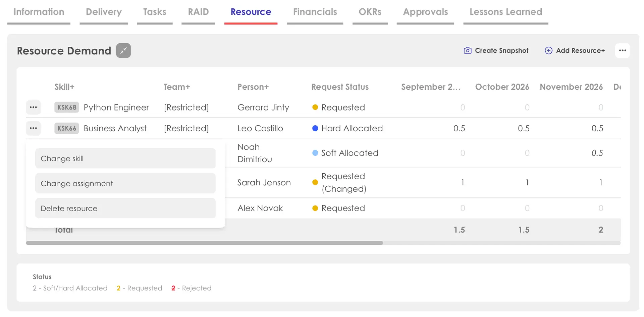Sort by Skill+ column header

[64, 87]
